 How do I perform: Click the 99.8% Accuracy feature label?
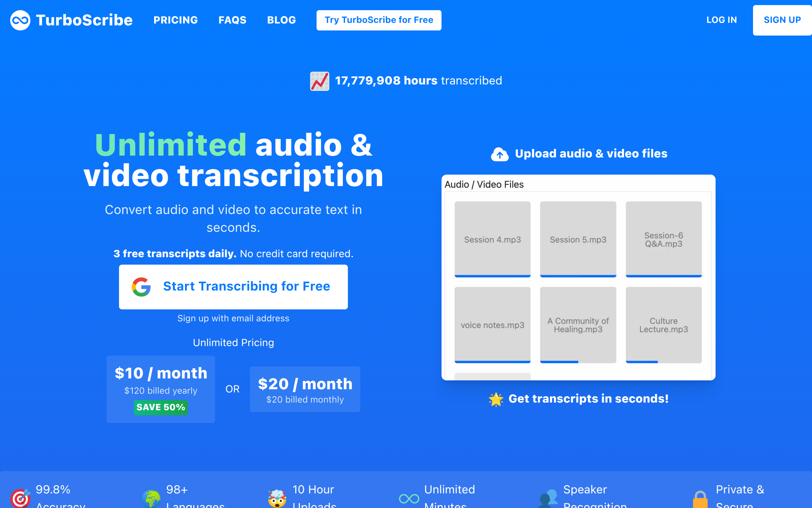pyautogui.click(x=61, y=497)
